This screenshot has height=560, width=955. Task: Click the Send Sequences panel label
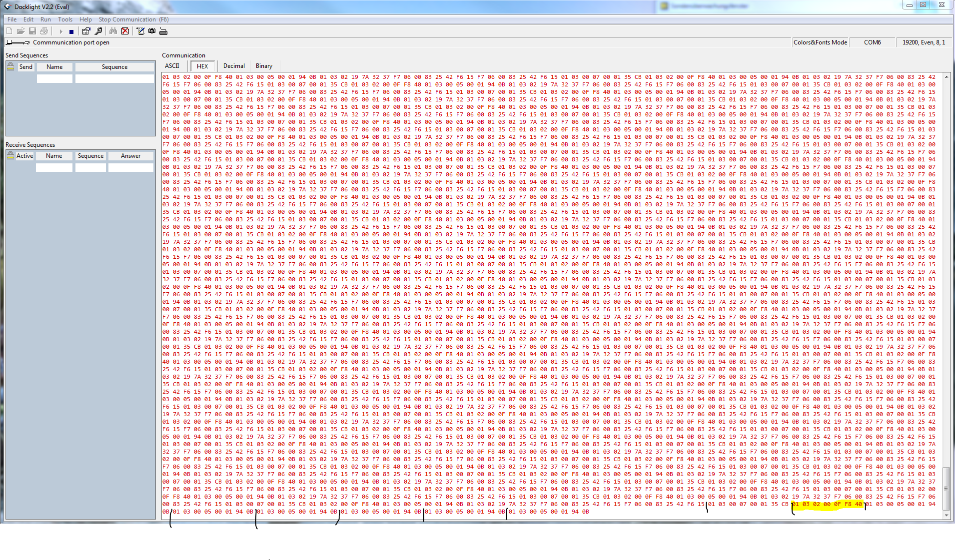[27, 55]
